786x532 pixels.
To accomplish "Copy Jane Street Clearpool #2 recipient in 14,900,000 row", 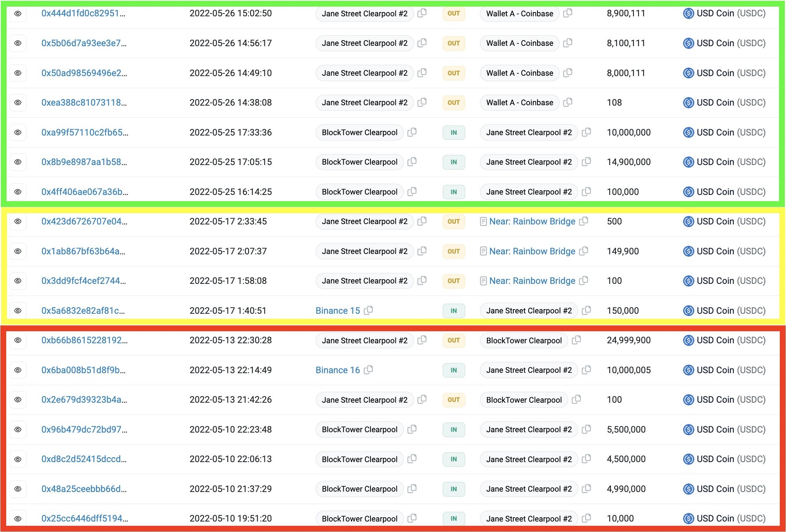I will click(x=586, y=162).
